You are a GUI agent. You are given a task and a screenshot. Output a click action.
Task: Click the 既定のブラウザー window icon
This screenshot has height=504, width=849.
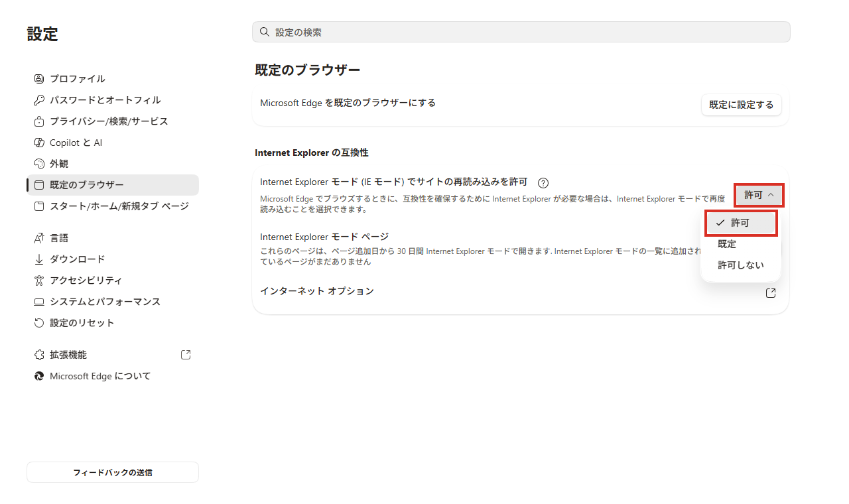(x=38, y=185)
